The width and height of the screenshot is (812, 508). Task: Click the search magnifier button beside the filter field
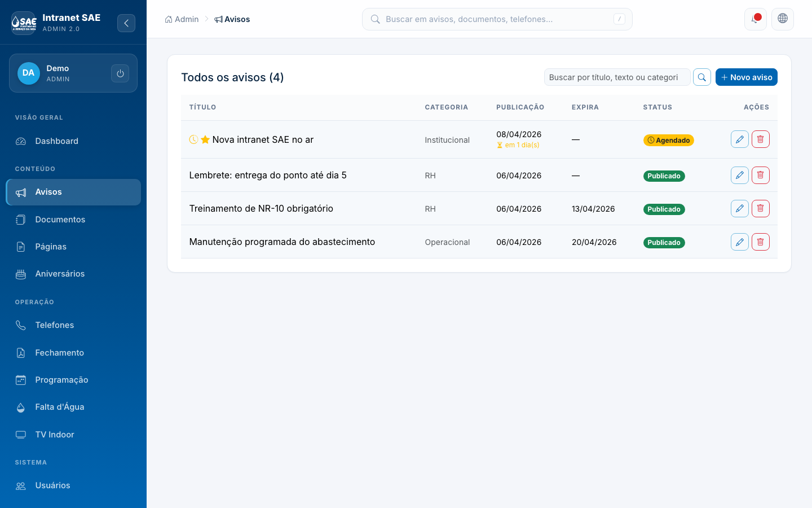coord(702,77)
